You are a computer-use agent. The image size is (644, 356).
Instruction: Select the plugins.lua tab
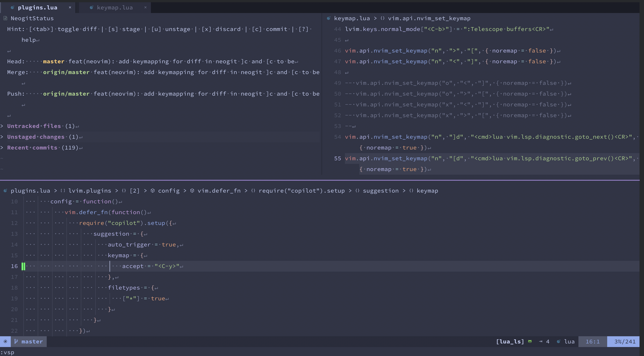(37, 7)
